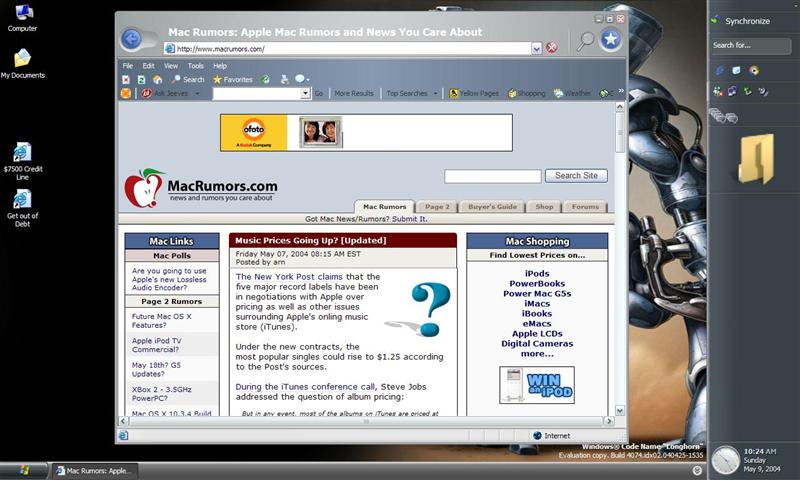Open the large folder sidebar tile

pyautogui.click(x=756, y=158)
